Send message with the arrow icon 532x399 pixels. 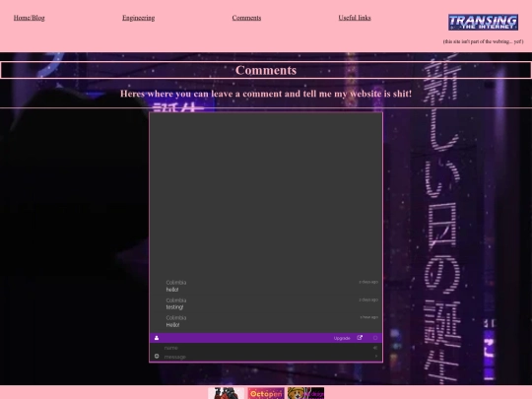[x=376, y=357]
